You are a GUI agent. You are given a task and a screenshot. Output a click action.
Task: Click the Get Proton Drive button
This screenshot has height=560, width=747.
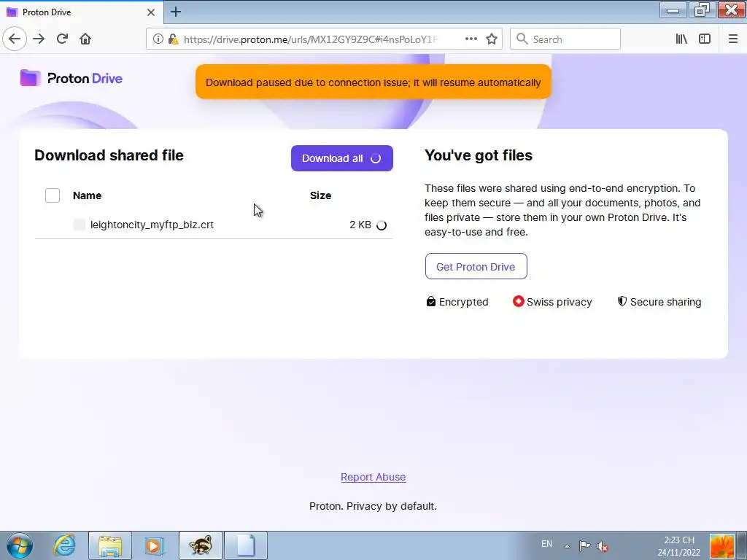click(476, 266)
